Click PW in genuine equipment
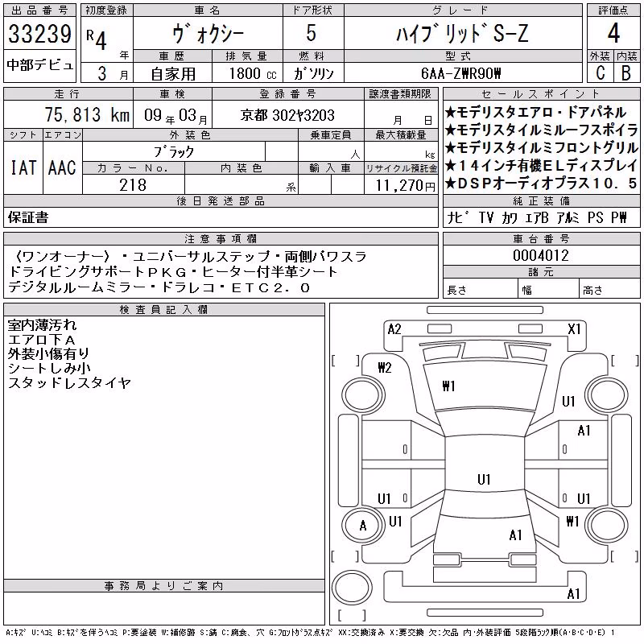Viewport: 644px width, 644px height. [x=618, y=217]
